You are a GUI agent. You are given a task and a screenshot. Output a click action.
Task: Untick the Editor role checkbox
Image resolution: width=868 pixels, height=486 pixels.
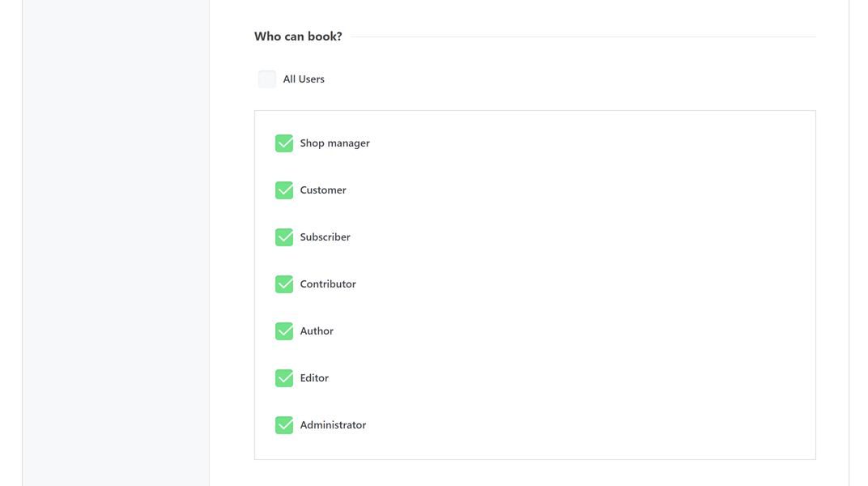284,378
